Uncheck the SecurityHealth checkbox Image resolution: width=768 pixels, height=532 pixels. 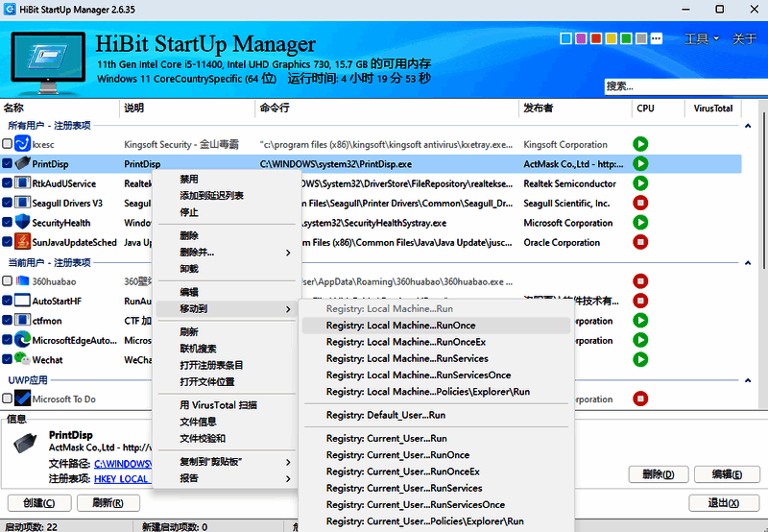[x=7, y=223]
